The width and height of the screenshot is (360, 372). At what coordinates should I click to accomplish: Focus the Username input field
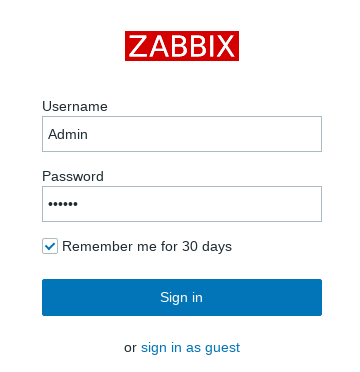tap(182, 134)
